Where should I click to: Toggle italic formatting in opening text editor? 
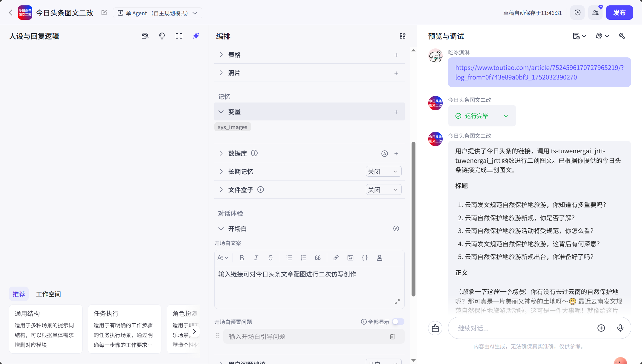(256, 258)
